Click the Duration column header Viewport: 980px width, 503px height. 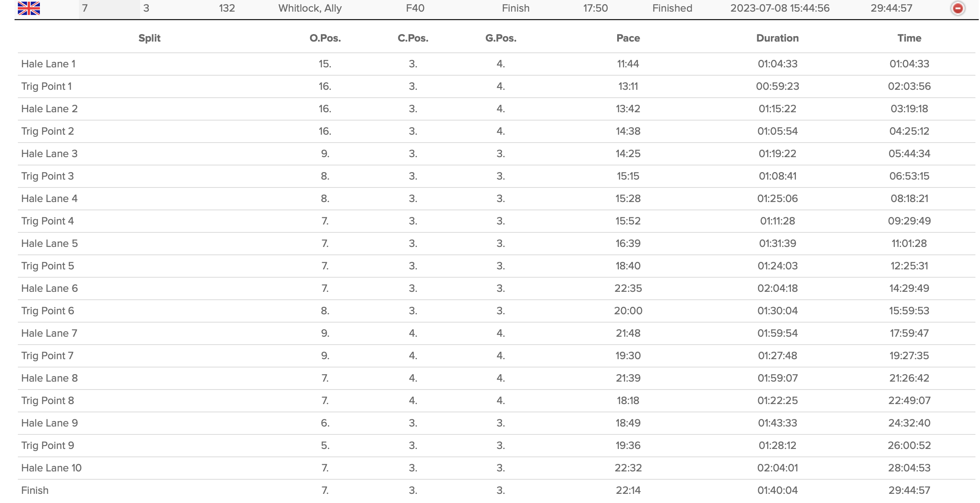coord(777,38)
